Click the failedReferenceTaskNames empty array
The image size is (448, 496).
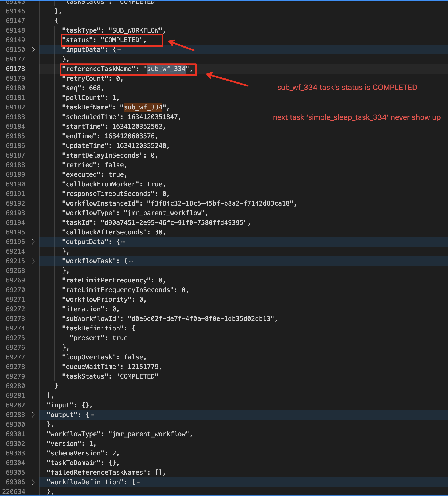click(x=160, y=472)
